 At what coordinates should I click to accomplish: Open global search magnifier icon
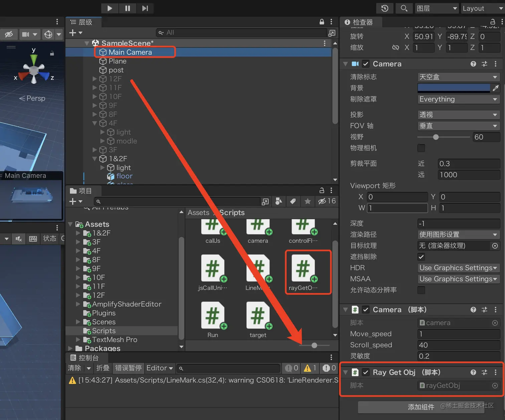tap(404, 8)
